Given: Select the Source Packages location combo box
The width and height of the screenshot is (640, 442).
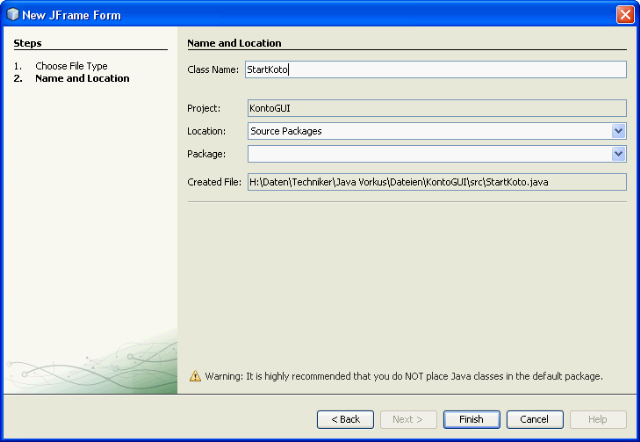Looking at the screenshot, I should point(428,131).
